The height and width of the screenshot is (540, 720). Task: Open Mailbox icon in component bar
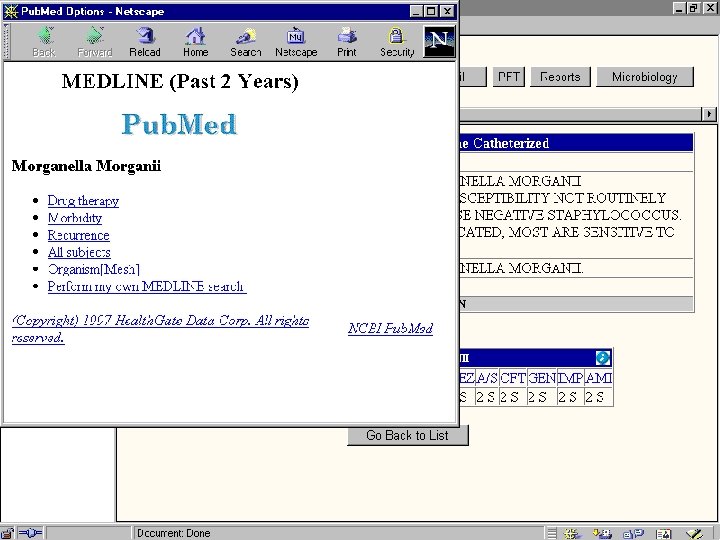(x=602, y=534)
